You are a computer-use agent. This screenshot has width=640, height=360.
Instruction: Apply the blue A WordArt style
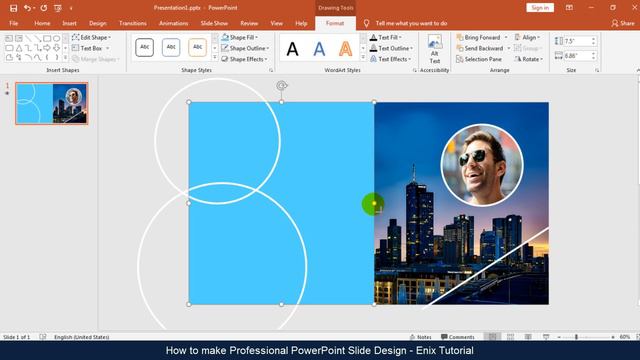click(x=319, y=49)
